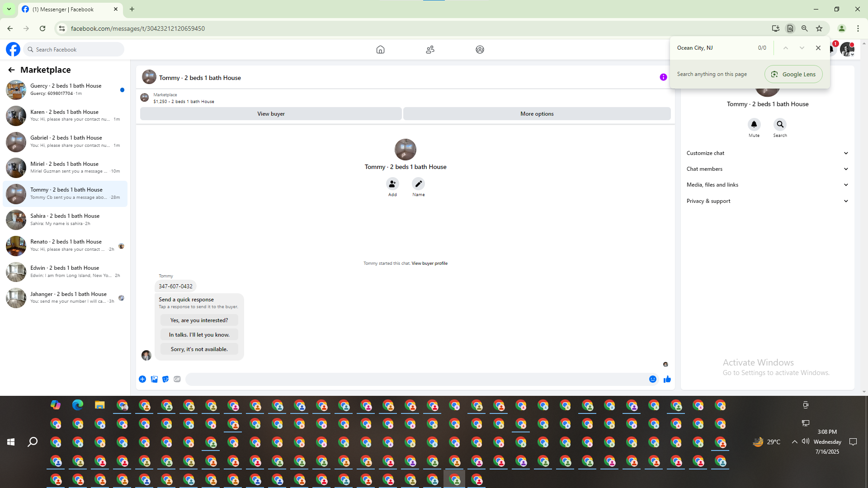
Task: Select the Messenger | Facebook browser tab
Action: pos(70,9)
